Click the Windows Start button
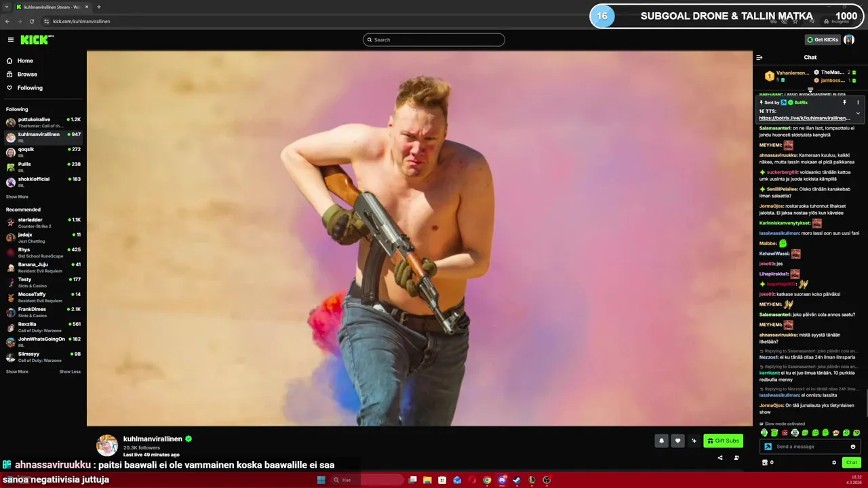This screenshot has height=488, width=868. point(321,480)
